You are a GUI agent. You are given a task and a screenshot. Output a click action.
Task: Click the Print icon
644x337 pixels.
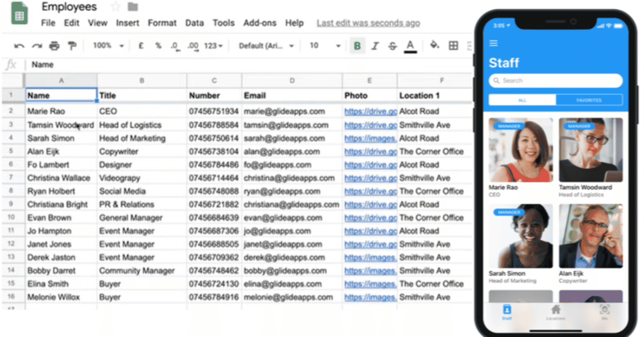point(54,46)
